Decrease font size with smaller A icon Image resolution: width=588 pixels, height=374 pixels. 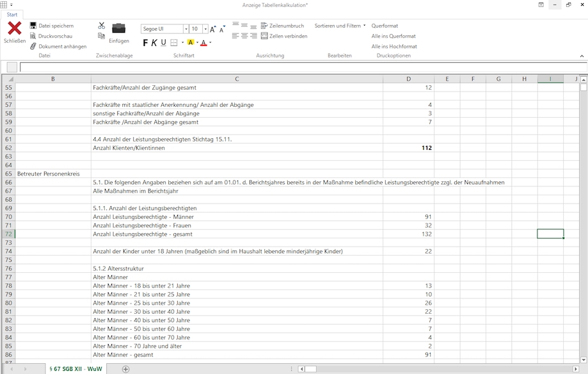pos(222,29)
